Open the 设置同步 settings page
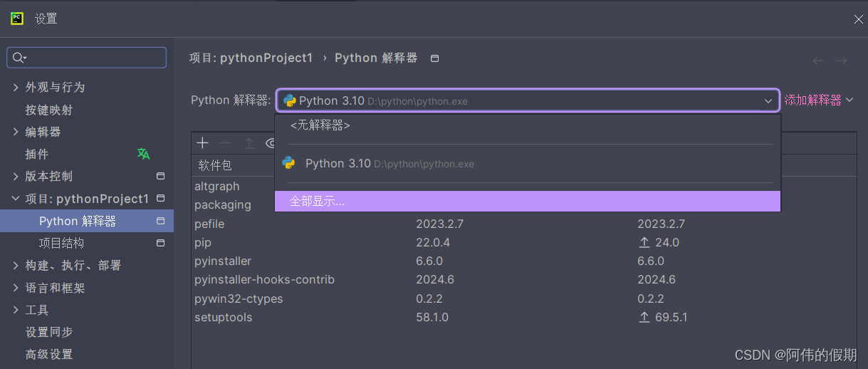The image size is (868, 369). point(49,332)
